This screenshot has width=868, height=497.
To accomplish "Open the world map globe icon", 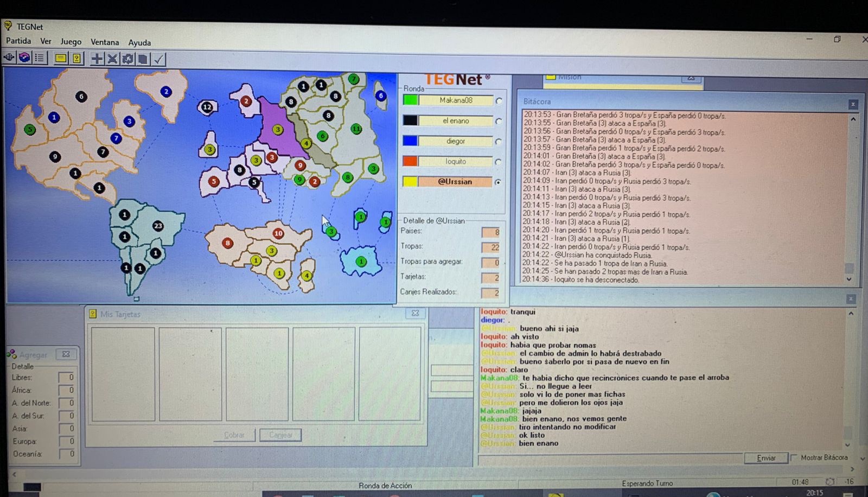I will pos(24,58).
